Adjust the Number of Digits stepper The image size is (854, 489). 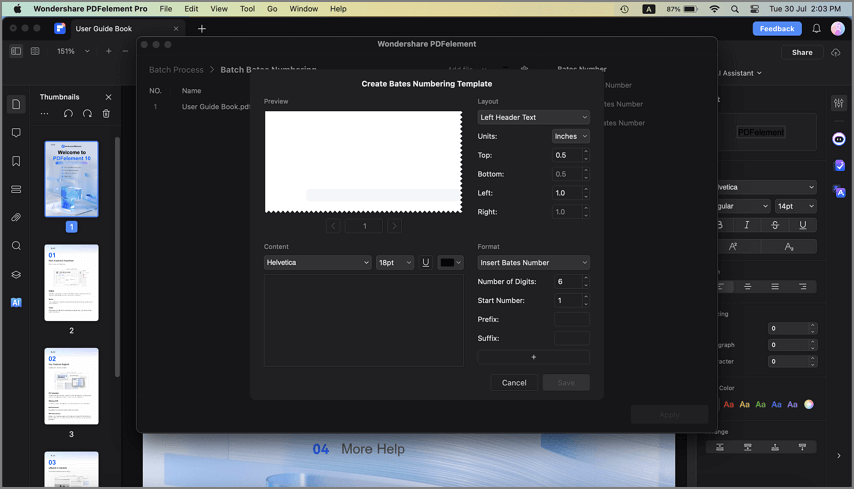[586, 282]
